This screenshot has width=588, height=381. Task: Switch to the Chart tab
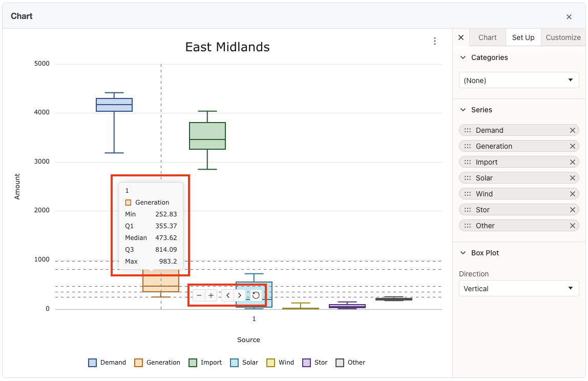coord(487,37)
